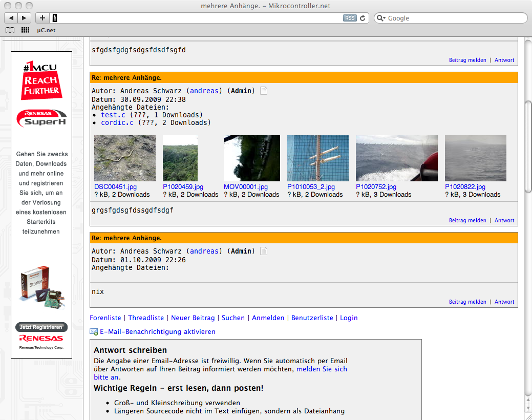Viewport: 532px width, 420px height.
Task: Open Threadliste navigation link
Action: tap(146, 318)
